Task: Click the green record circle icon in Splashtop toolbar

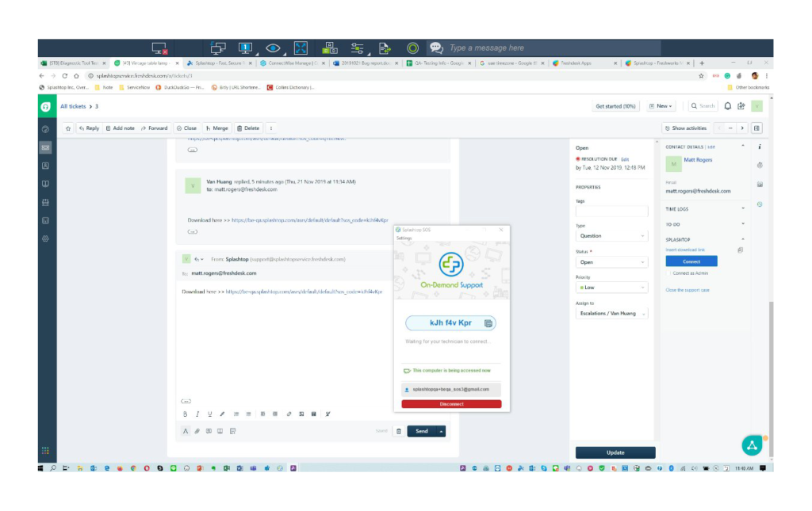Action: coord(412,48)
